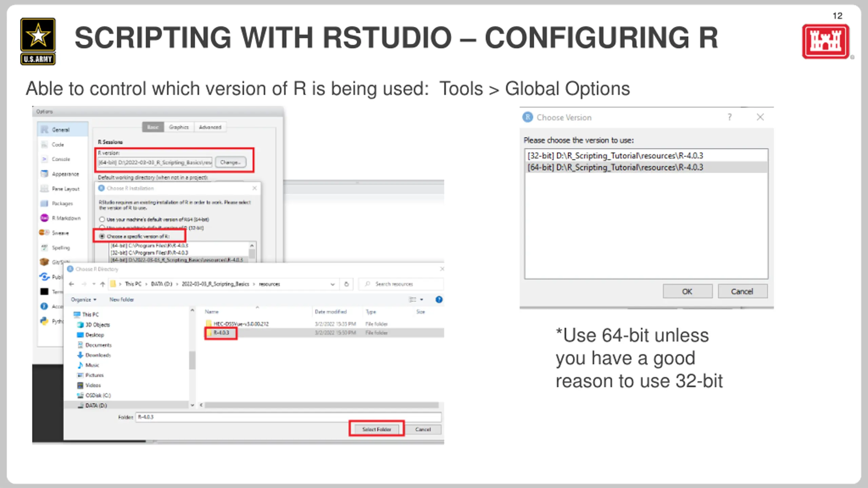The height and width of the screenshot is (488, 868).
Task: Open the Console options category
Action: coord(61,159)
